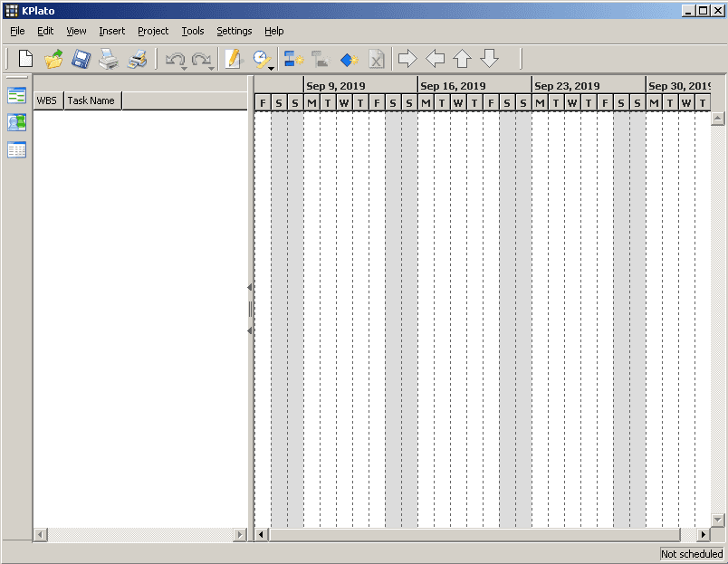This screenshot has height=564, width=728.
Task: Open the Insert menu
Action: (112, 31)
